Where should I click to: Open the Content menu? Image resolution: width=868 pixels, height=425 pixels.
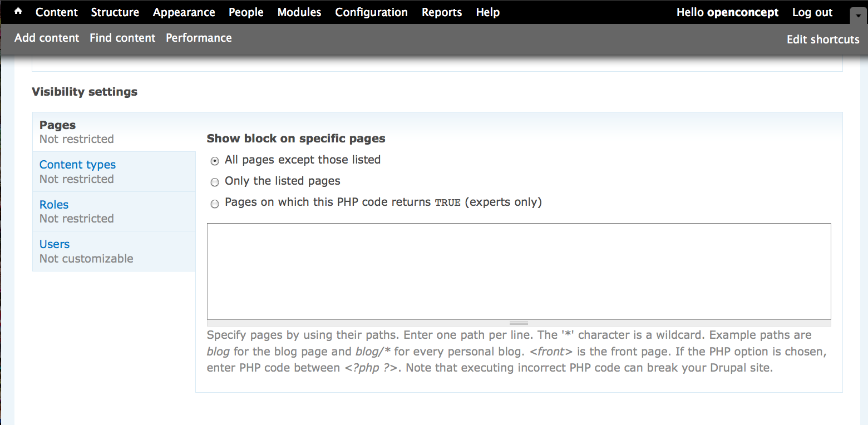[57, 12]
